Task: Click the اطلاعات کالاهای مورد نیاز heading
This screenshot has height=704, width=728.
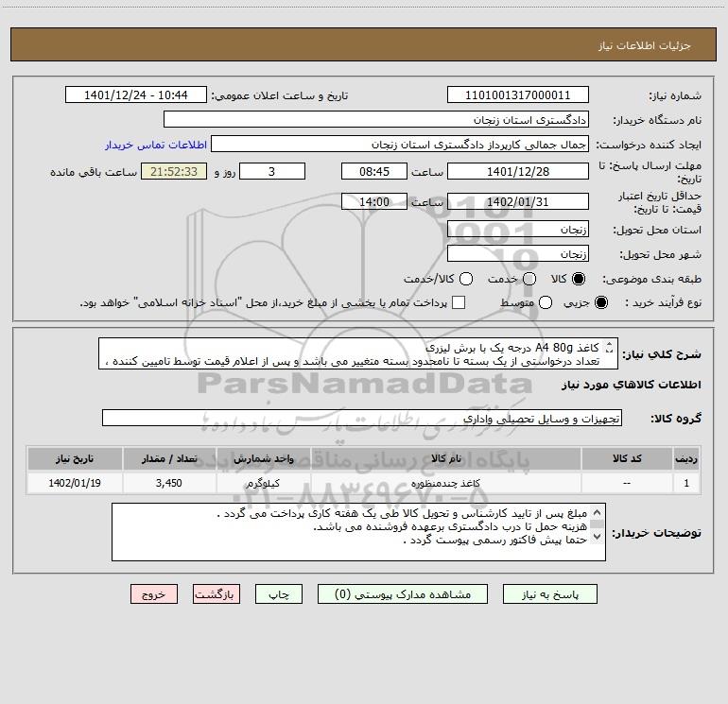Action: tap(631, 385)
